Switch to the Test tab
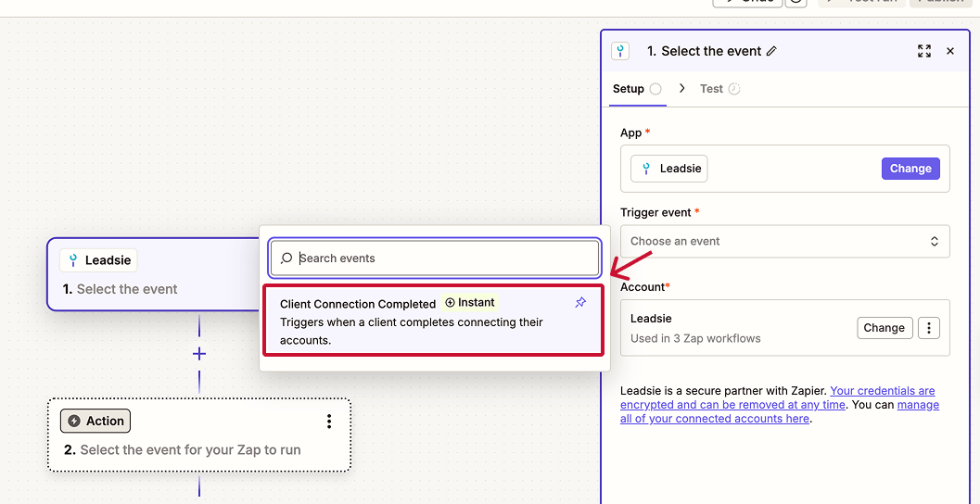The image size is (980, 504). [x=719, y=89]
